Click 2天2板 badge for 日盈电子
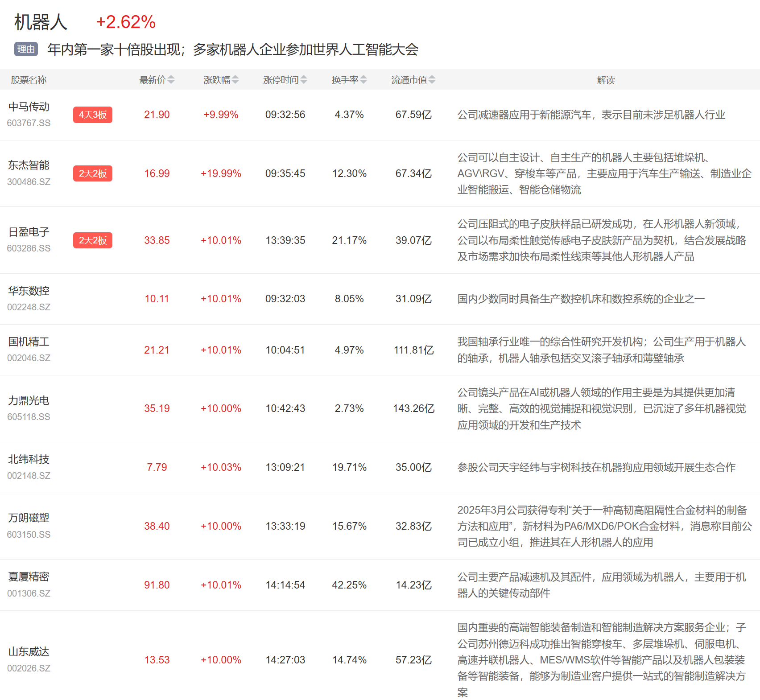760x700 pixels. coord(93,240)
